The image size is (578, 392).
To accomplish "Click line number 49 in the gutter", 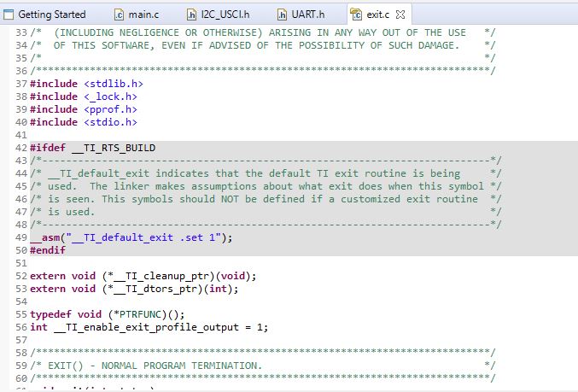I will pos(21,237).
